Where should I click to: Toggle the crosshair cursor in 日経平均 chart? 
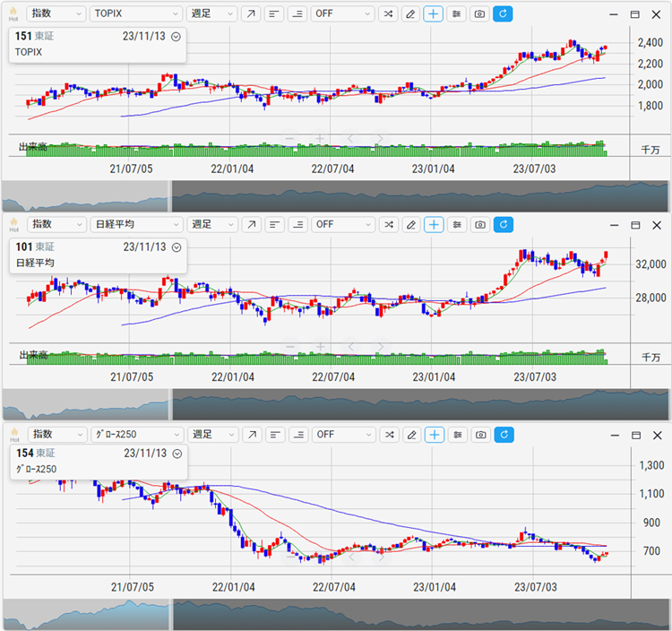(434, 224)
